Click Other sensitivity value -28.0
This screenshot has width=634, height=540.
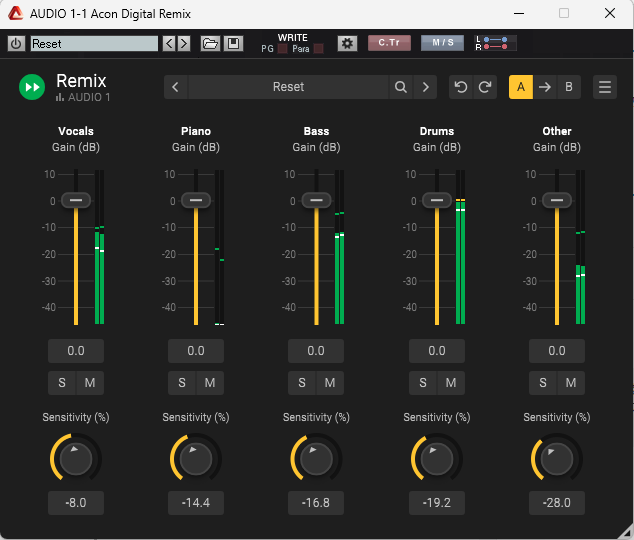557,503
